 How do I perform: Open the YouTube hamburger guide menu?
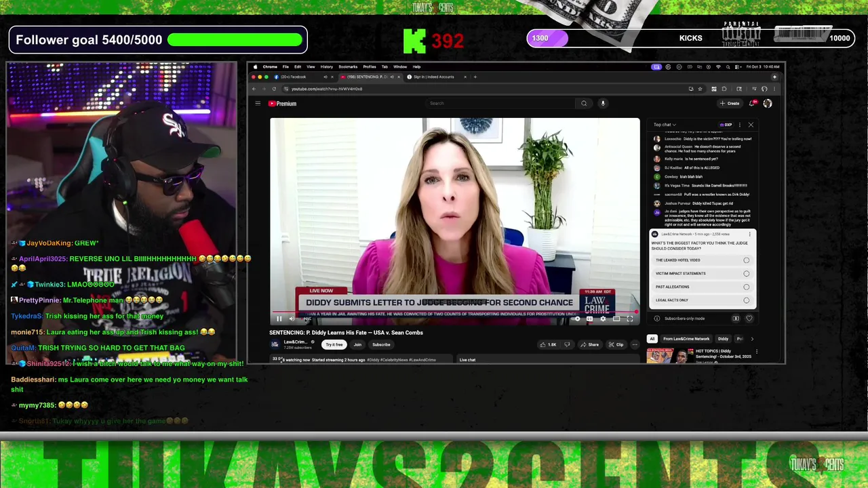click(x=258, y=104)
